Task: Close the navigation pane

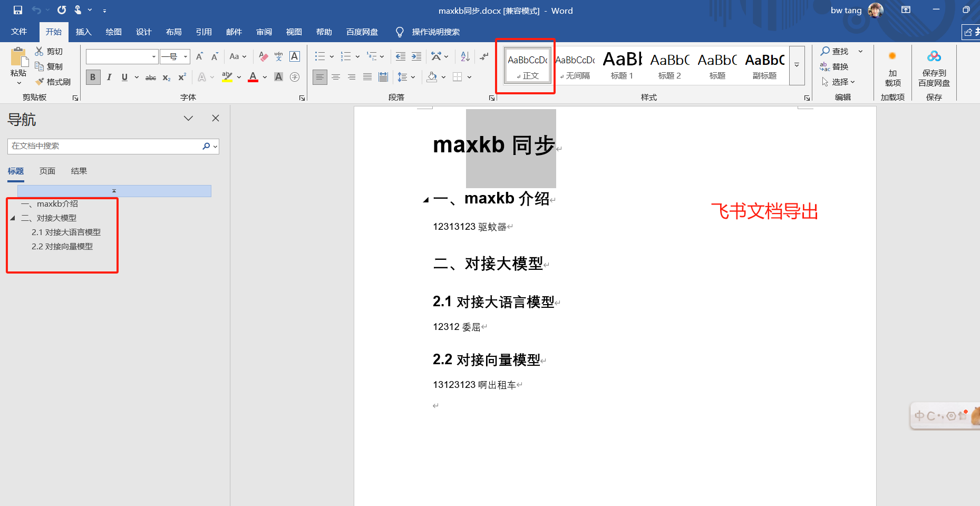Action: pyautogui.click(x=216, y=118)
